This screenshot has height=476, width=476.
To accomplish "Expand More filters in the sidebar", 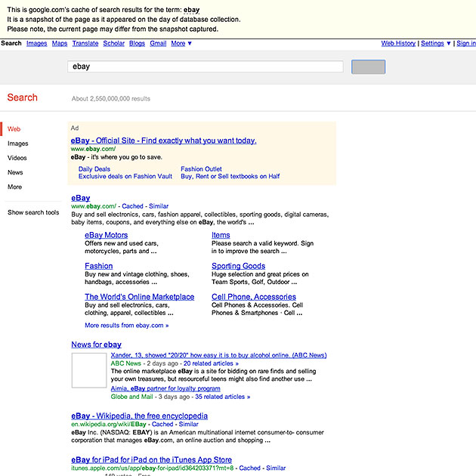I will click(x=14, y=187).
